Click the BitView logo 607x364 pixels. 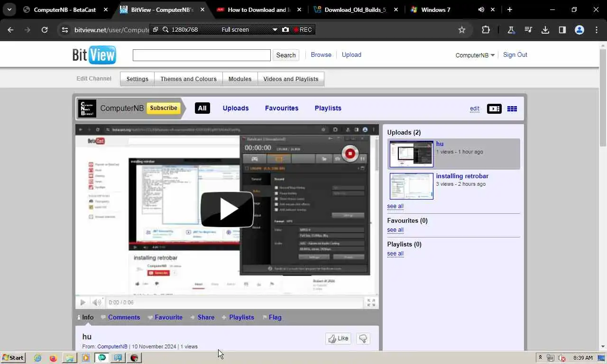point(94,55)
